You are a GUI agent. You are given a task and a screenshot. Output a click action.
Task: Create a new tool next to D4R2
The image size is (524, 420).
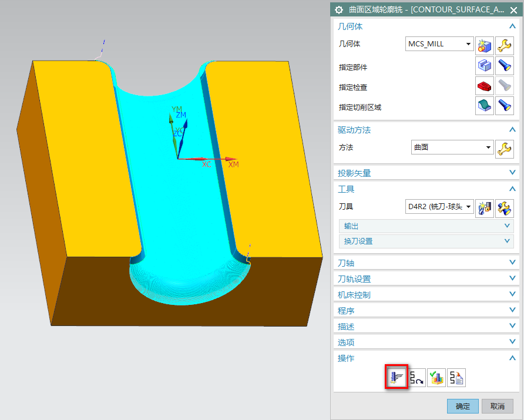pyautogui.click(x=484, y=207)
